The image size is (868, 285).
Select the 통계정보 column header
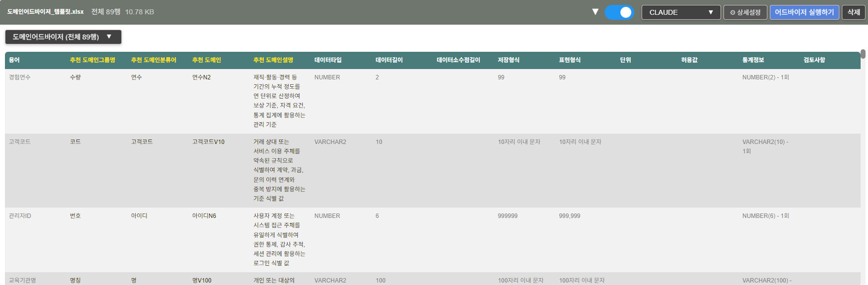pos(753,60)
